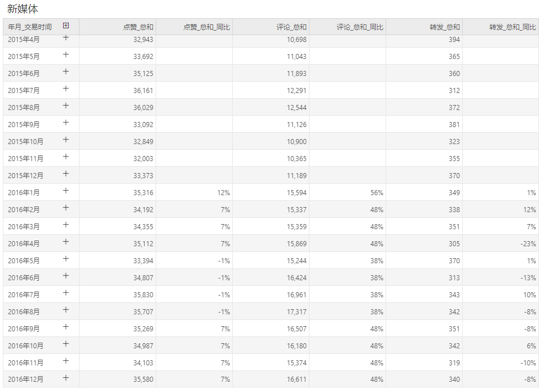Image resolution: width=544 pixels, height=392 pixels.
Task: Select the -23% cell in 转发_总和_同比
Action: pyautogui.click(x=501, y=243)
